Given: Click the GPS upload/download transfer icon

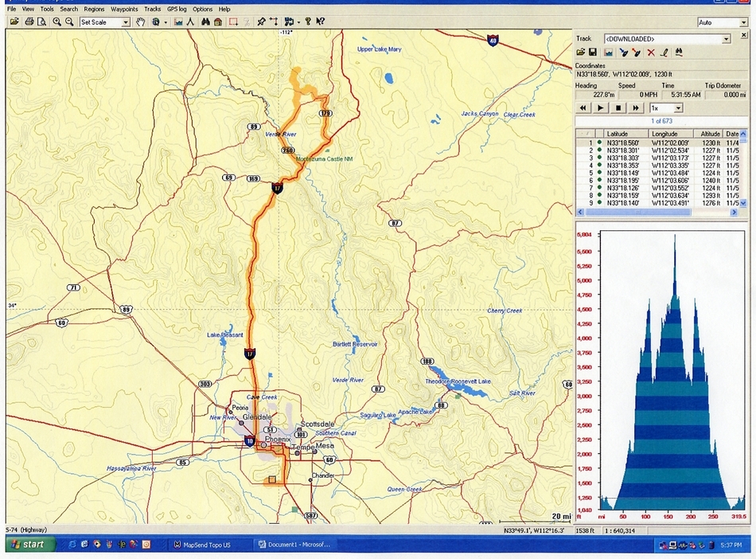Looking at the screenshot, I should 289,21.
